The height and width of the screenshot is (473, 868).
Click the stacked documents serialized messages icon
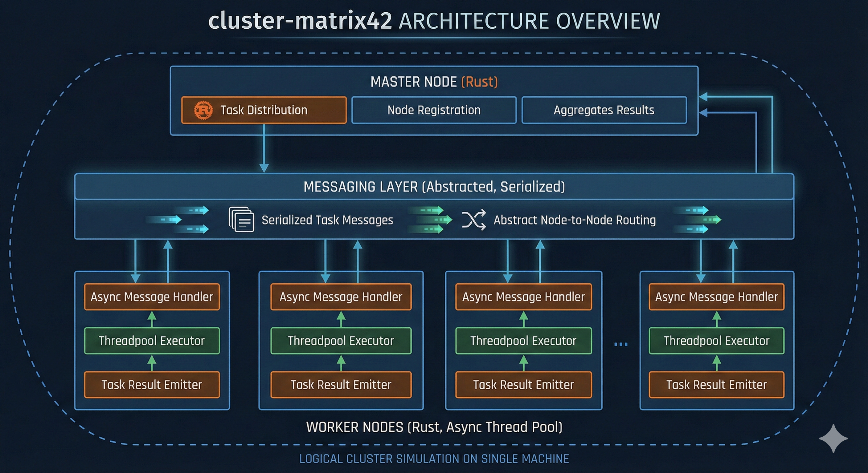click(241, 220)
